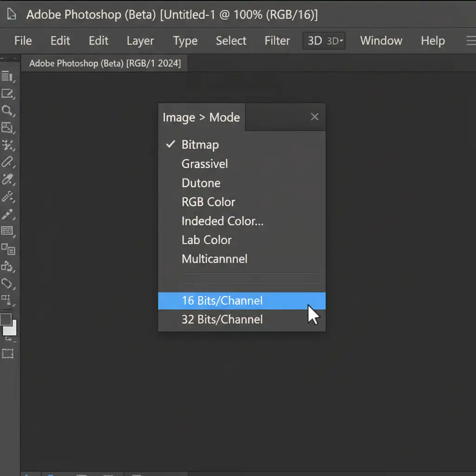
Task: Expand the hamburger menu at top right
Action: (470, 41)
